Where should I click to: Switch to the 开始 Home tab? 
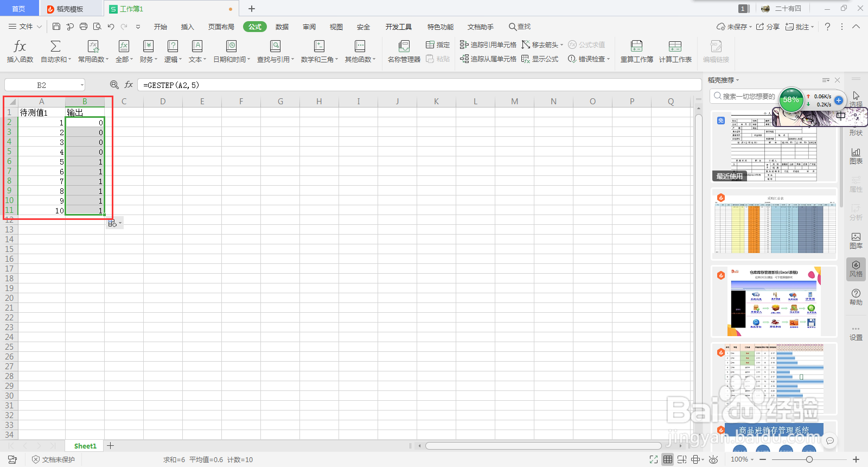click(161, 27)
